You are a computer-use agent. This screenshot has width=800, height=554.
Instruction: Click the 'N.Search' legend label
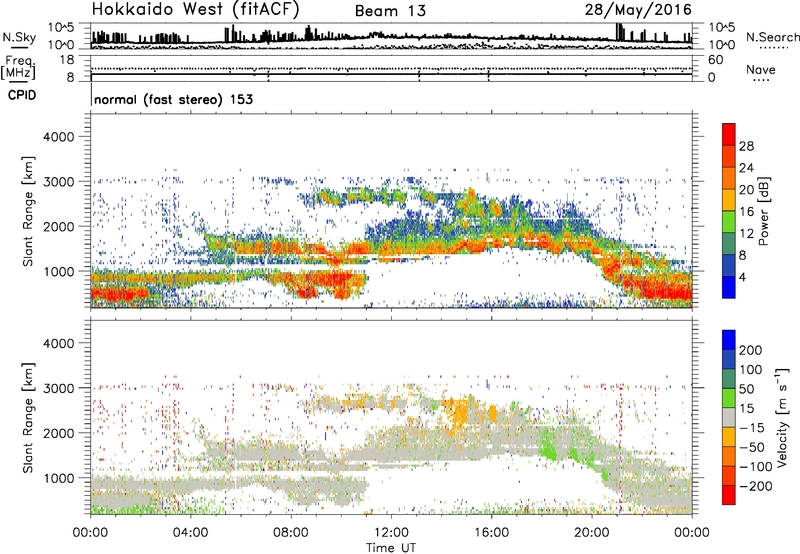click(772, 37)
